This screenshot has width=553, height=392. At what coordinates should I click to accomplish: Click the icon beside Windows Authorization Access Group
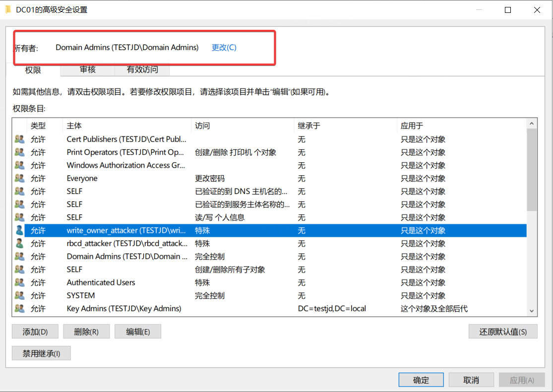19,165
